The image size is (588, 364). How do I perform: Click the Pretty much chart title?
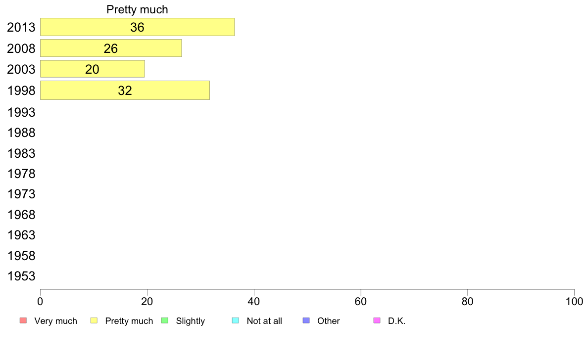point(137,9)
